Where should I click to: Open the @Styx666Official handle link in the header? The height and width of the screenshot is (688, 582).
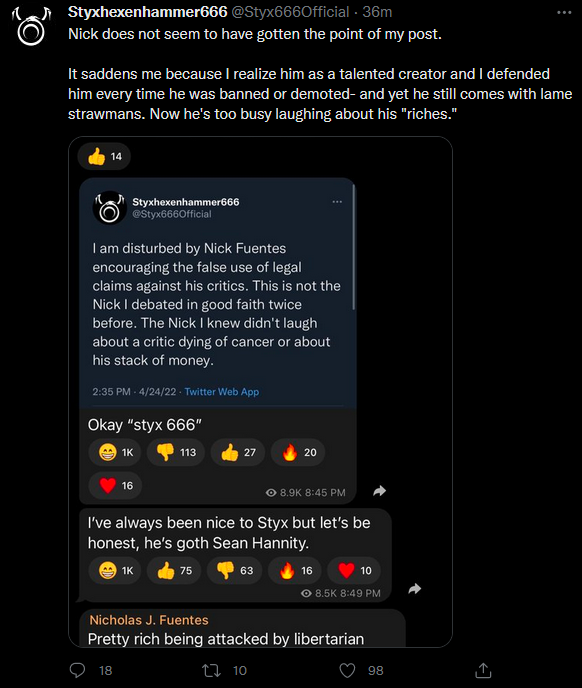click(290, 12)
